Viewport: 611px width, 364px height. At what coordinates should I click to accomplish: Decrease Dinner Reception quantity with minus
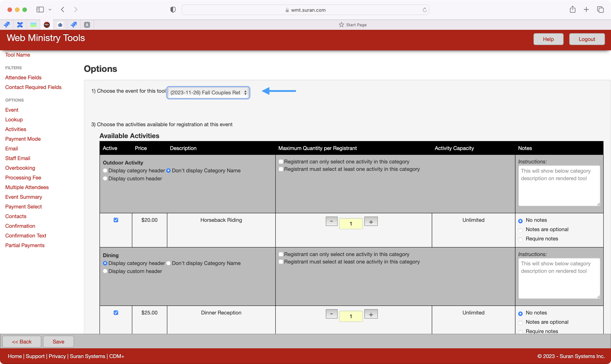pyautogui.click(x=331, y=314)
